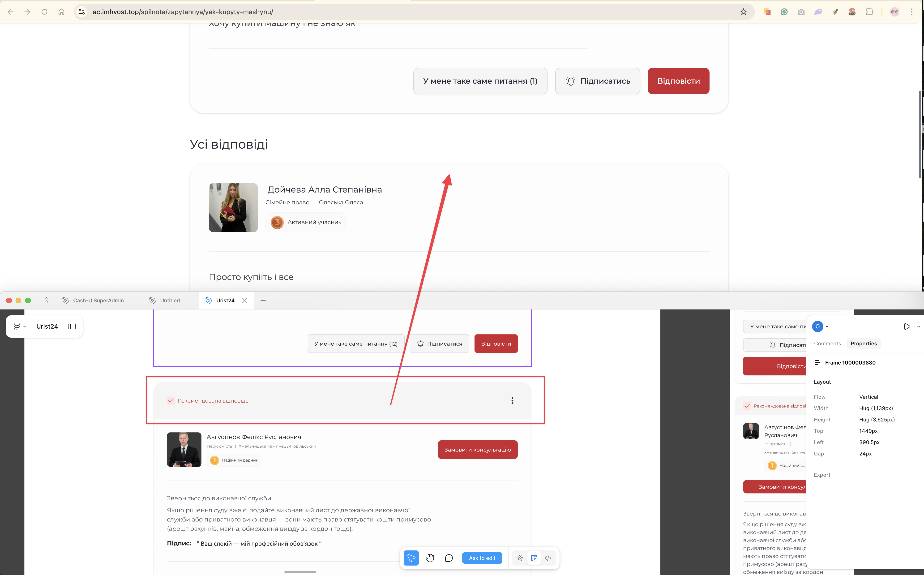Open Figma main menu dropdown

click(x=19, y=326)
